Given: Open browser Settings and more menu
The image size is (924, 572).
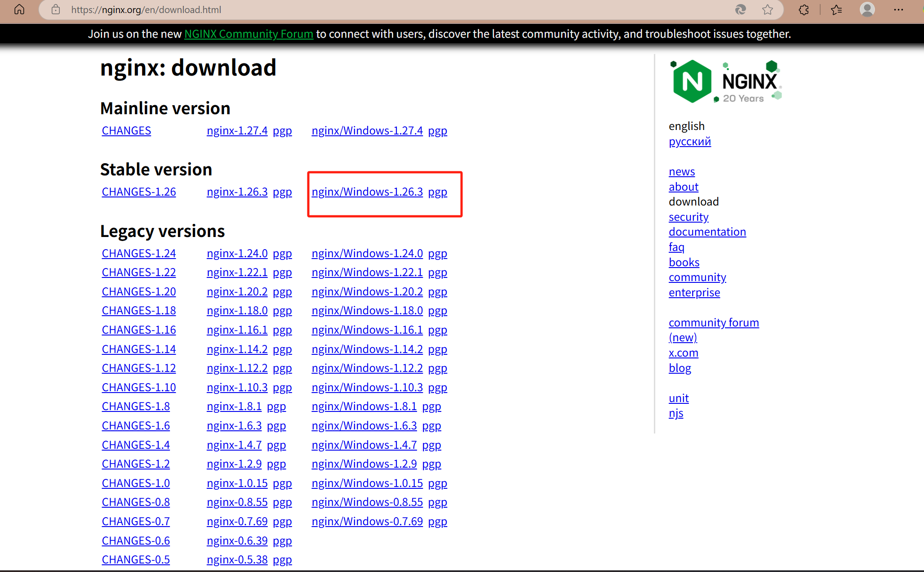Looking at the screenshot, I should point(898,9).
